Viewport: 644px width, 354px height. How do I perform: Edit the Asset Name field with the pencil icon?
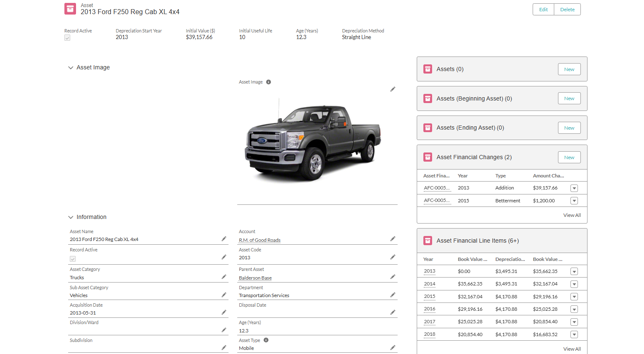tap(224, 238)
